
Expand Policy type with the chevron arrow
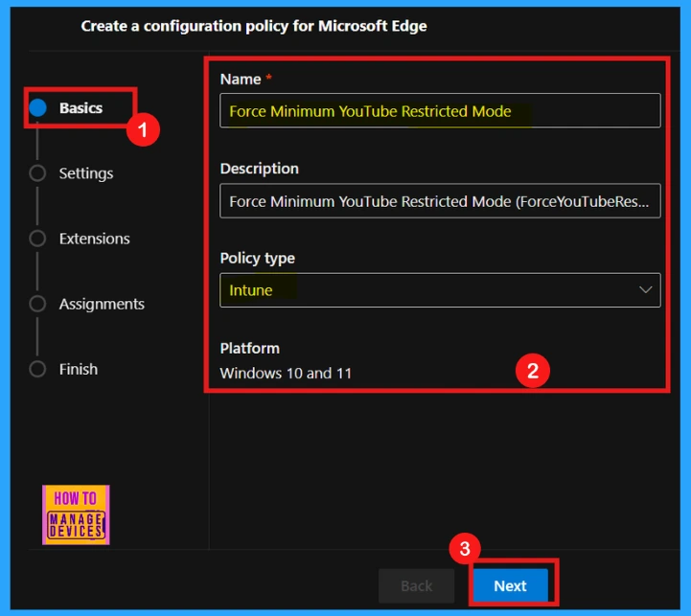tap(645, 290)
